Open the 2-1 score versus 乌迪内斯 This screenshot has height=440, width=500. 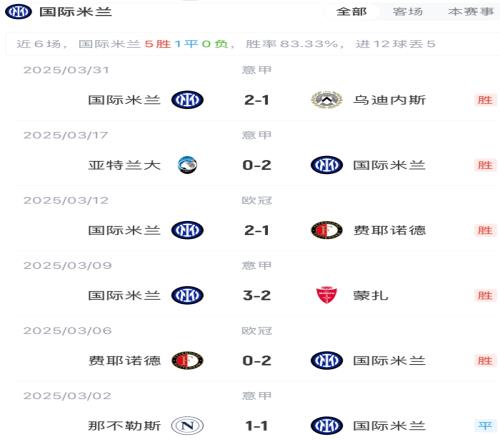(257, 100)
